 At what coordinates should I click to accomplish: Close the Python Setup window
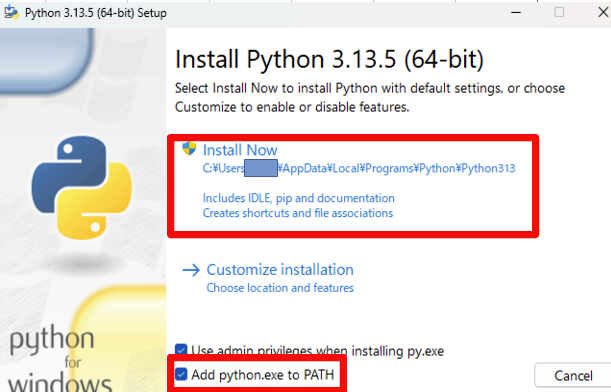(603, 12)
